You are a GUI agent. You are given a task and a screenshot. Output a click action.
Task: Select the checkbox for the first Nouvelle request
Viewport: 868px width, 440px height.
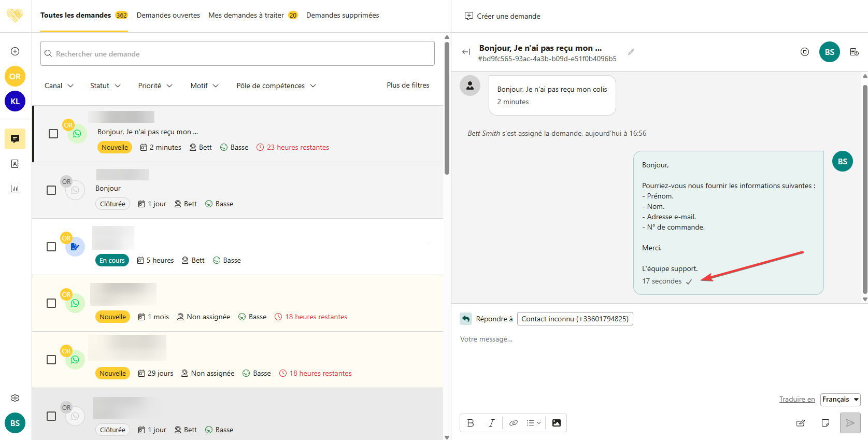pos(53,134)
